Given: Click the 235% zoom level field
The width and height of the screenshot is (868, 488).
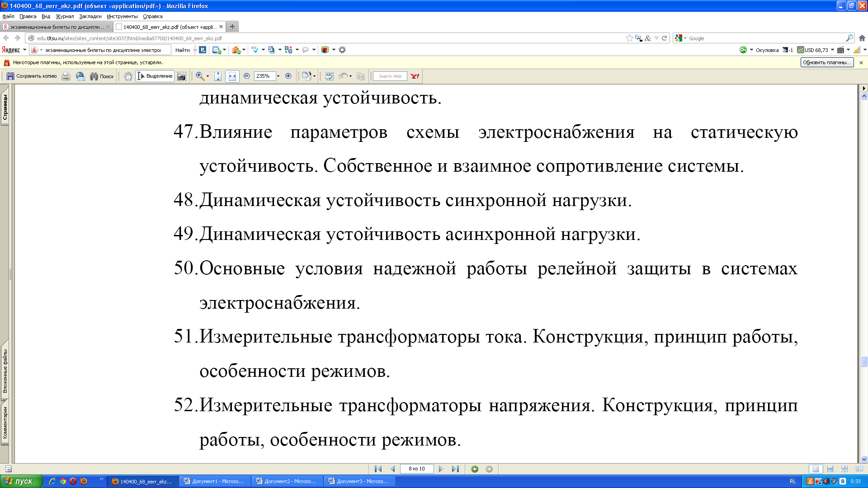Looking at the screenshot, I should tap(264, 76).
